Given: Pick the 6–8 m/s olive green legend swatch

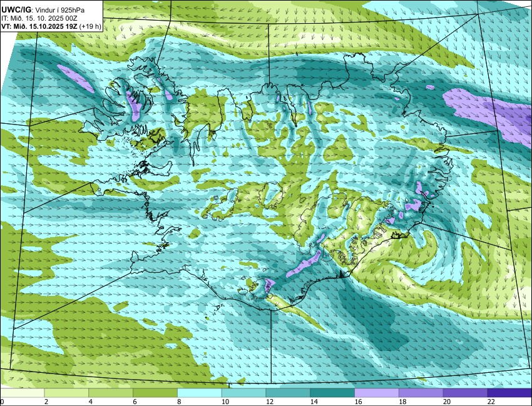Looking at the screenshot, I should coord(155,393).
